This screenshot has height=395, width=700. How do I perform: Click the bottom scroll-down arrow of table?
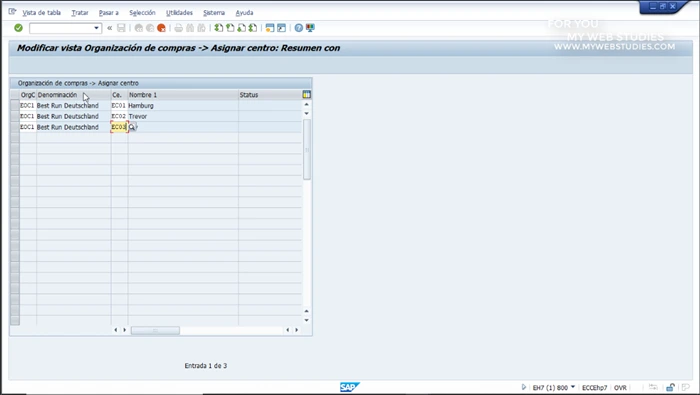[306, 320]
